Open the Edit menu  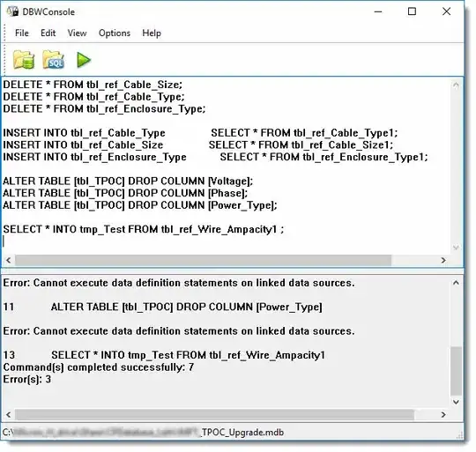click(48, 33)
